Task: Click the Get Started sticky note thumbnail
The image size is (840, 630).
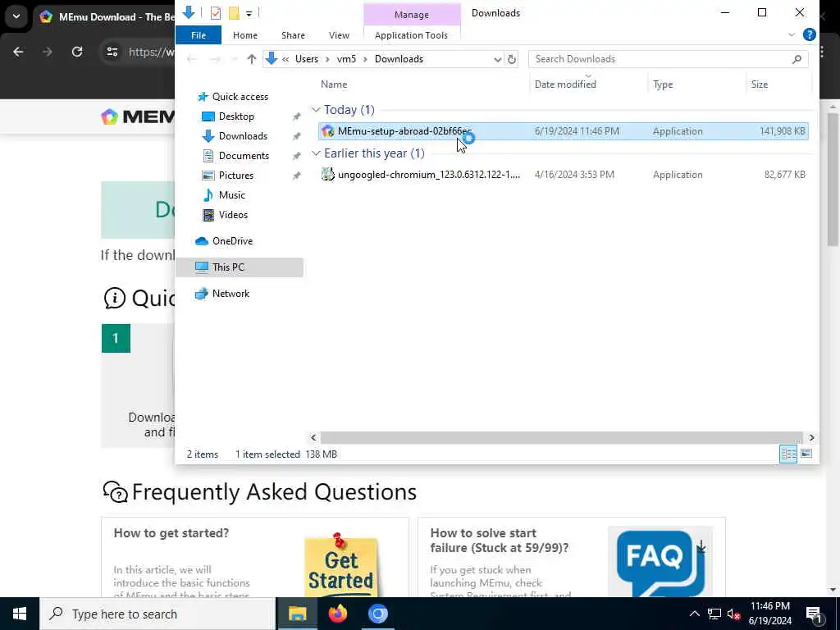Action: tap(340, 564)
